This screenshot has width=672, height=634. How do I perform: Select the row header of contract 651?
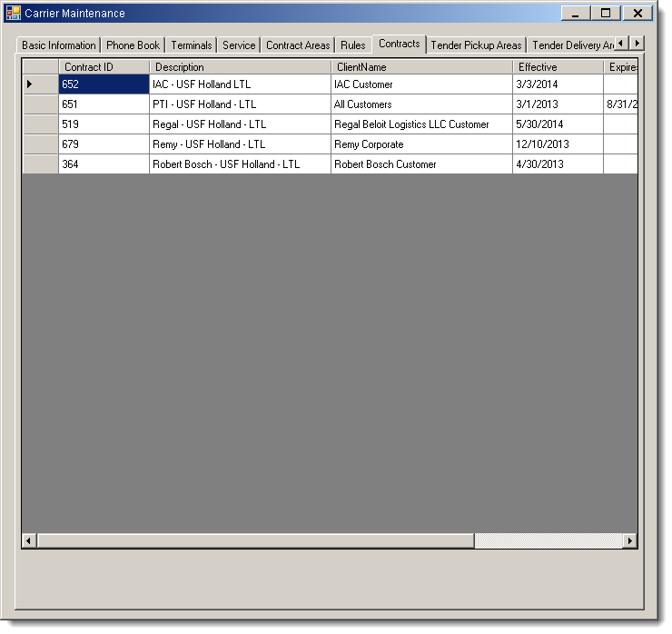40,104
